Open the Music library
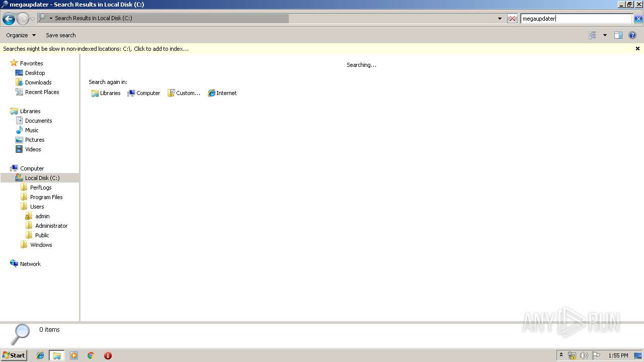The width and height of the screenshot is (644, 362). coord(32,130)
